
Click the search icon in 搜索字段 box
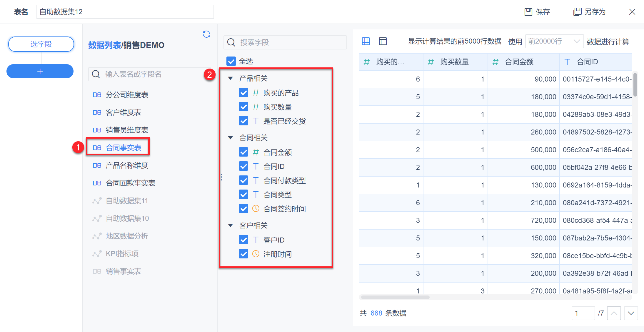point(231,42)
